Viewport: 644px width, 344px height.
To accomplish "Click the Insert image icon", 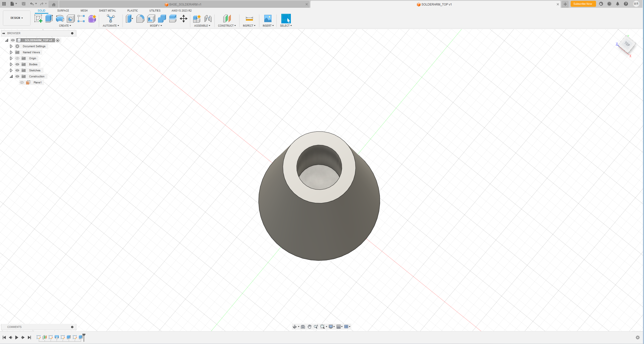I will click(x=268, y=18).
